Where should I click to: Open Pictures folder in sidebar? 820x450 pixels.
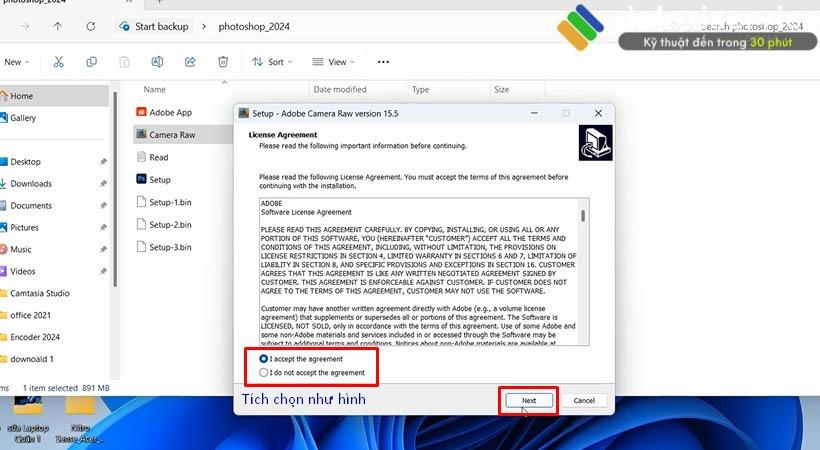point(25,228)
